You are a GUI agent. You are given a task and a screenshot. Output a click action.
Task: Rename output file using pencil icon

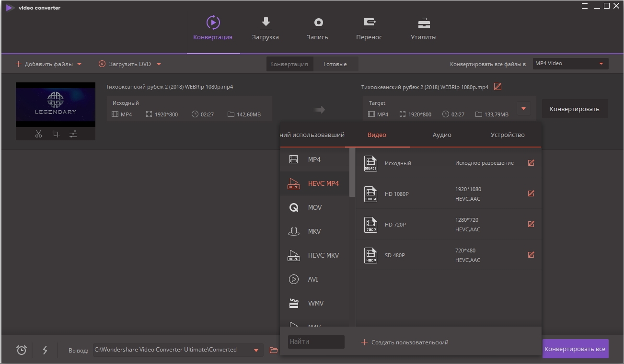pos(497,87)
